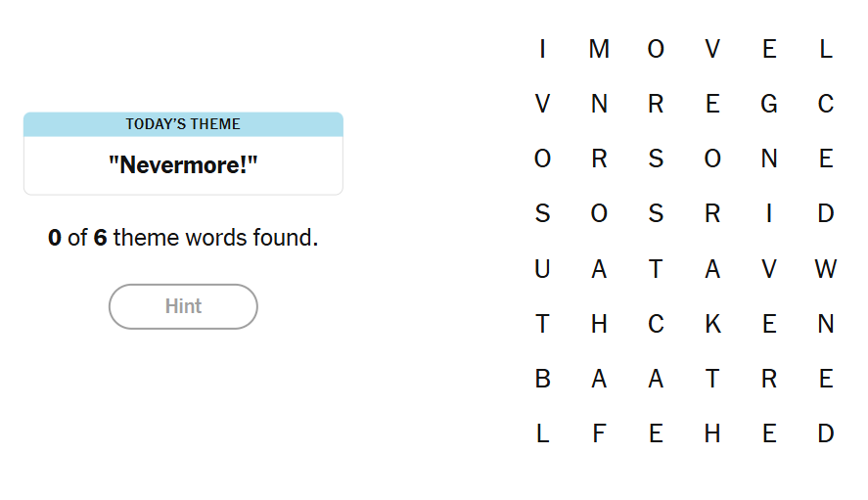Click the "Nevermore!" theme title
The width and height of the screenshot is (868, 500).
[183, 164]
